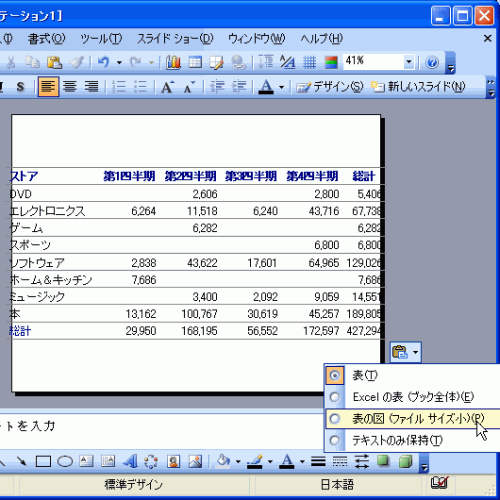Select the Insert WordArt icon
The image size is (500, 500).
130,462
